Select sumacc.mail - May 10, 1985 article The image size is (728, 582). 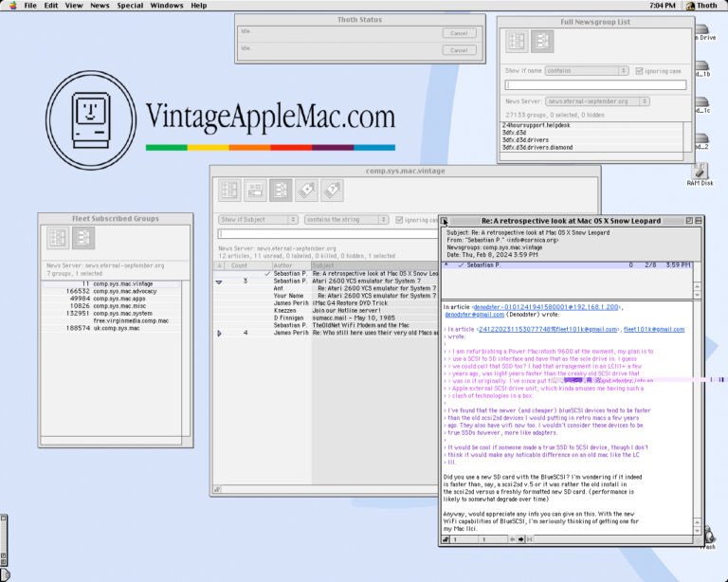pyautogui.click(x=325, y=318)
